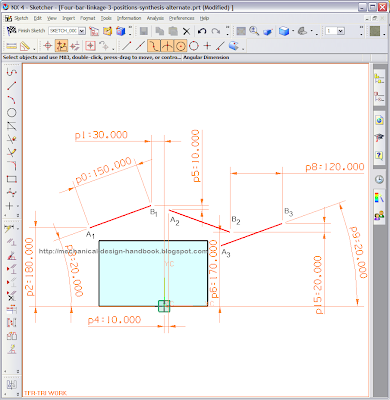Open the color palette resource tab
This screenshot has width=390, height=400.
[x=379, y=198]
